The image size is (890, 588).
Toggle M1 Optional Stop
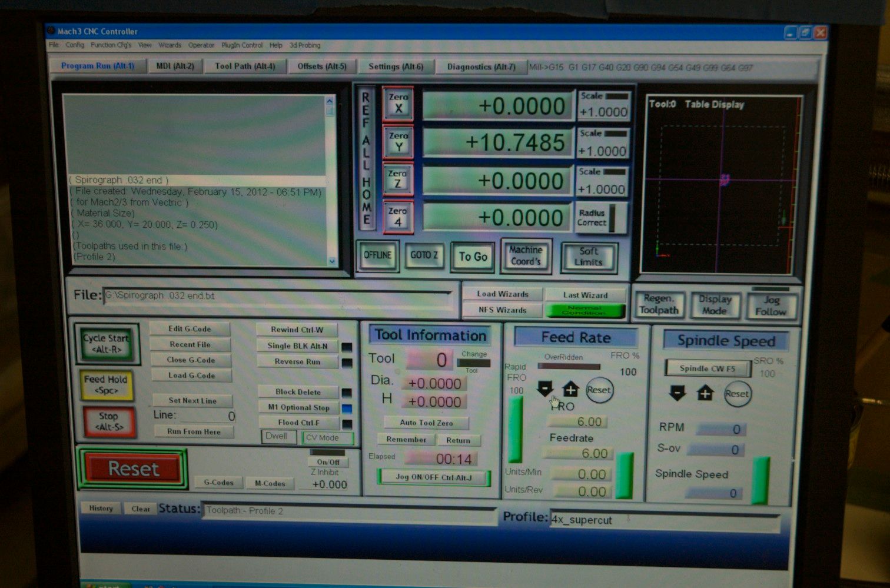coord(298,407)
